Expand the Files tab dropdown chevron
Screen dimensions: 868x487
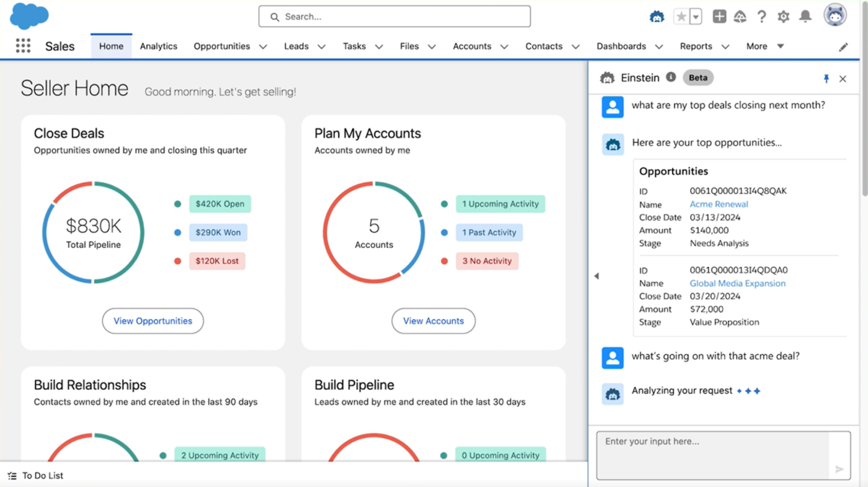point(432,46)
